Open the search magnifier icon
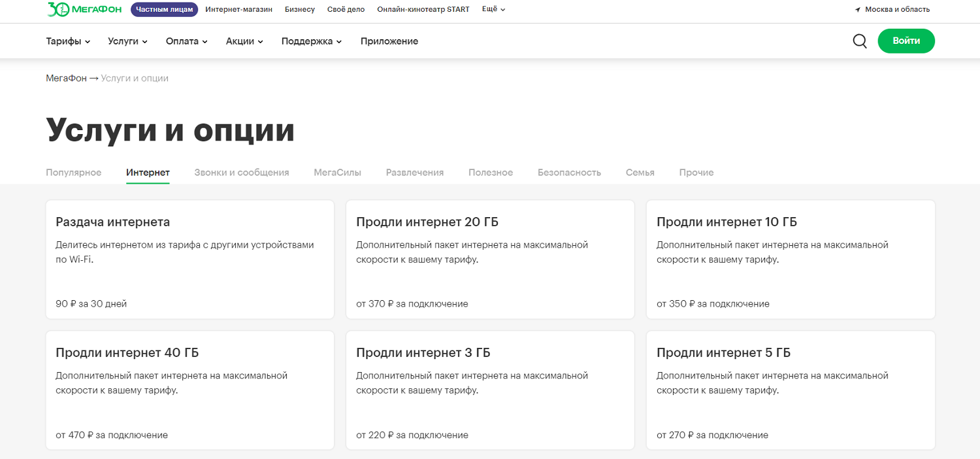This screenshot has height=459, width=980. 860,41
